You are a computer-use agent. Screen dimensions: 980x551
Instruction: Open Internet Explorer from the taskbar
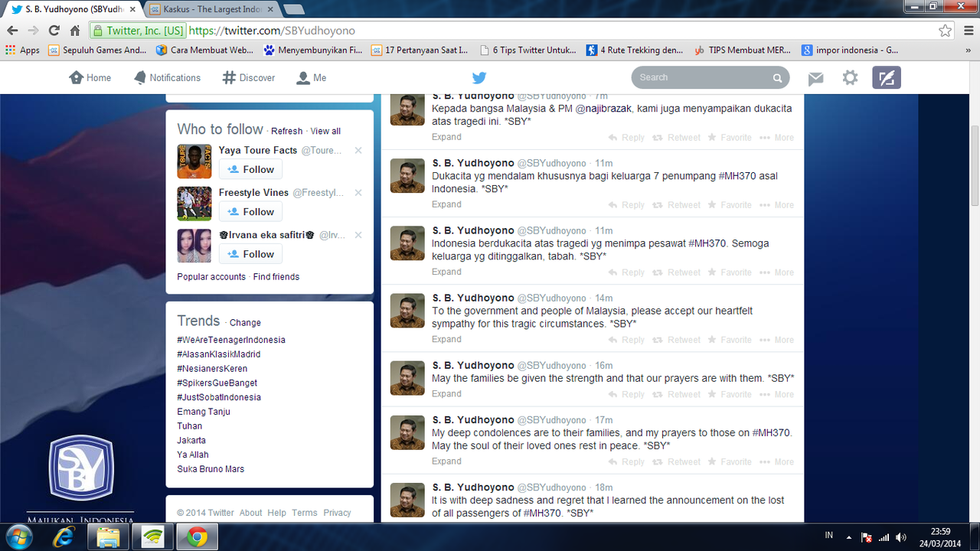(64, 537)
